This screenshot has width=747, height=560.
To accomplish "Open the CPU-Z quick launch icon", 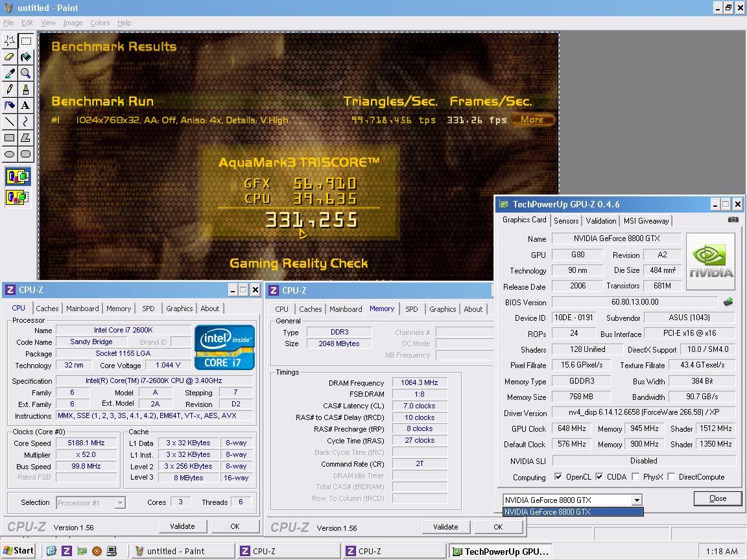I will (x=67, y=551).
